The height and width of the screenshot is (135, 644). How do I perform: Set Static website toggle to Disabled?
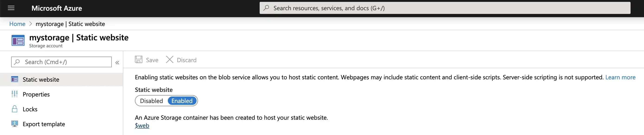151,101
